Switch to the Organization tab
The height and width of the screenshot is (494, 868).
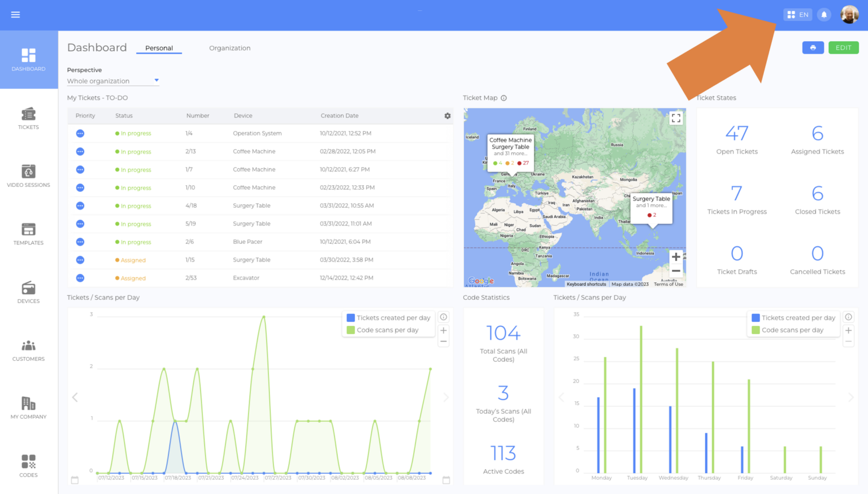(229, 48)
